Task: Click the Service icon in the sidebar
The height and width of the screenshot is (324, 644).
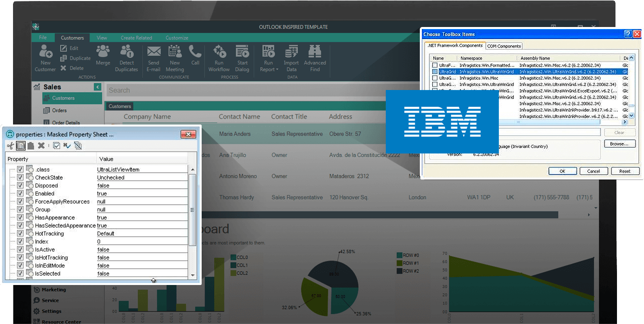Action: (37, 300)
